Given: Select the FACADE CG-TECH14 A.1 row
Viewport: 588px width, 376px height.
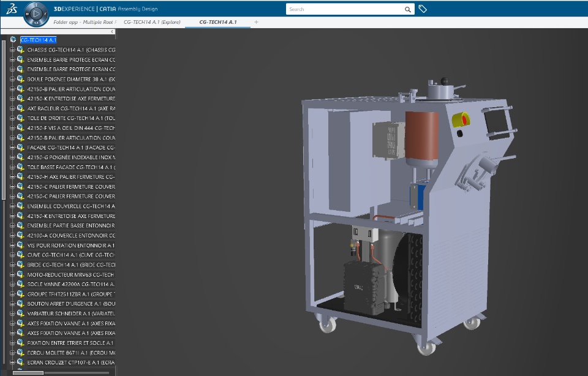Looking at the screenshot, I should pyautogui.click(x=71, y=148).
